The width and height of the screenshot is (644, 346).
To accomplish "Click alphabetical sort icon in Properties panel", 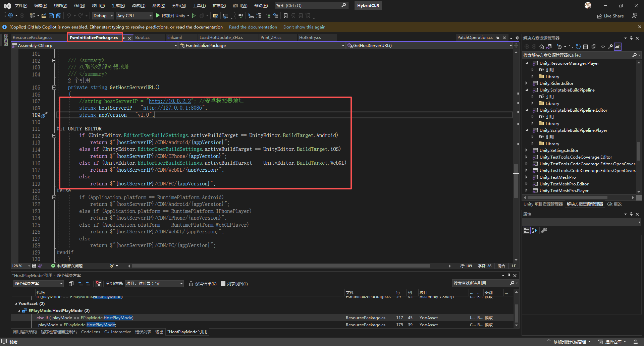I will (534, 230).
